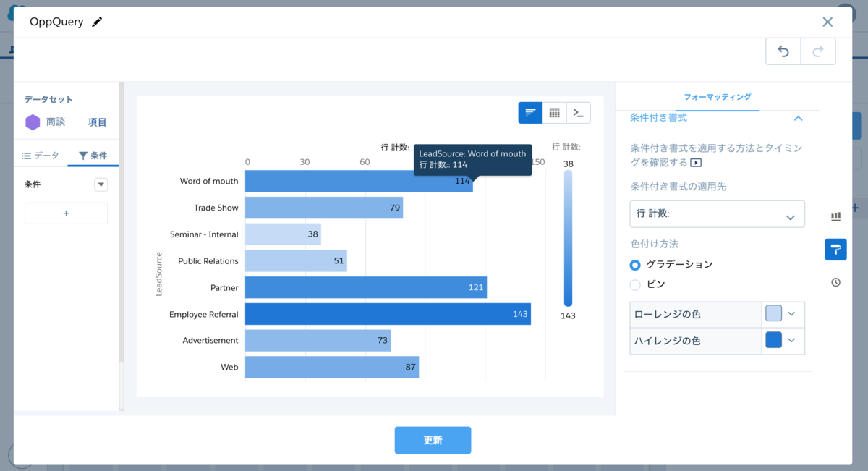The image size is (868, 471).
Task: Click the 商談 dataset name
Action: pos(56,122)
